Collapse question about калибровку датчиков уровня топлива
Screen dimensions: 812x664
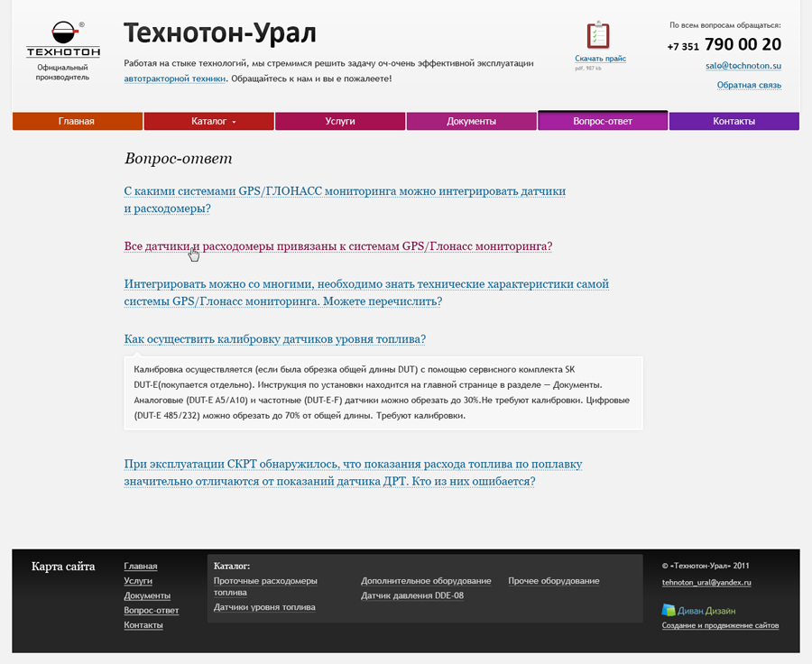274,338
